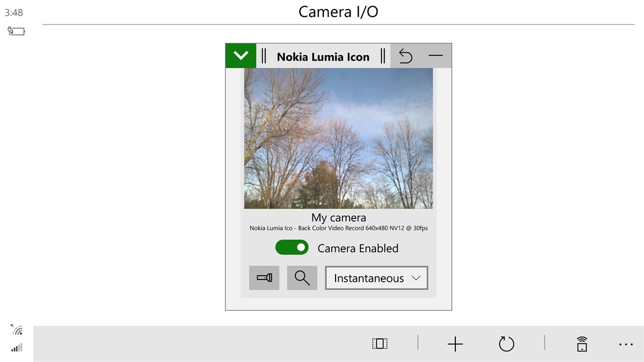644x362 pixels.
Task: Open the more options ellipsis menu
Action: (626, 344)
